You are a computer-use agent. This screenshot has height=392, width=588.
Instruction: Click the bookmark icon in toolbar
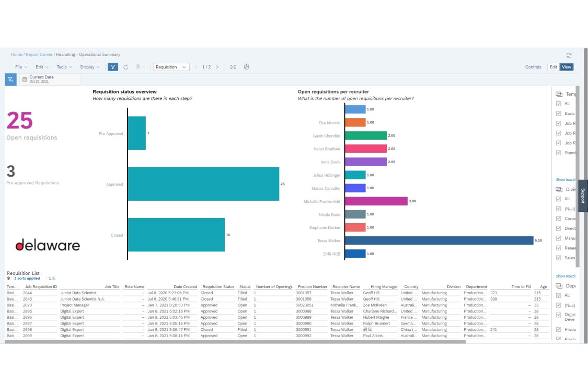[139, 67]
